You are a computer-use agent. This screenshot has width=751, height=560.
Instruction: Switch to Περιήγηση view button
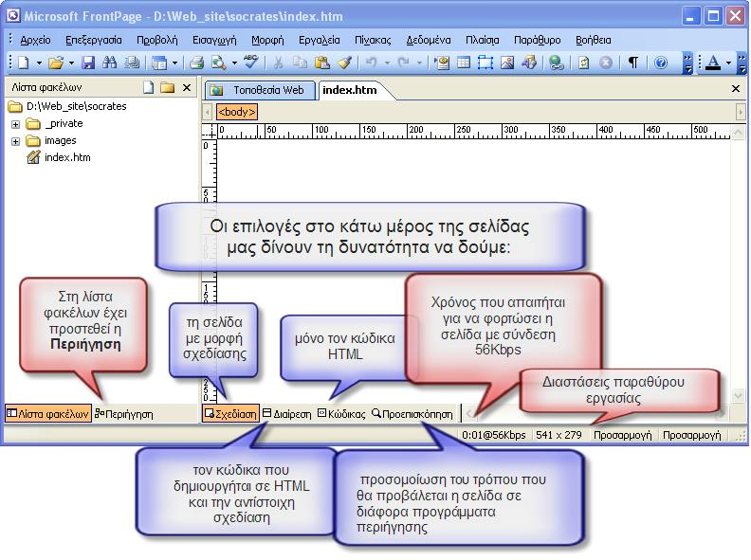pos(124,413)
